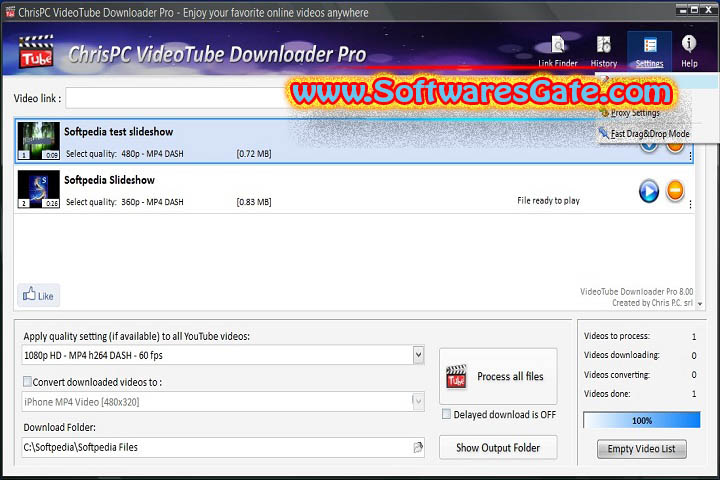Viewport: 720px width, 480px height.
Task: Click Empty Video List button
Action: [x=641, y=449]
